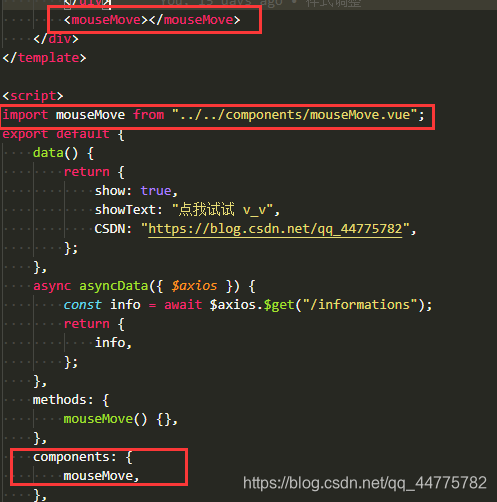Click the 'show: true' property line
Viewport: 497px width, 502px height.
[x=136, y=191]
